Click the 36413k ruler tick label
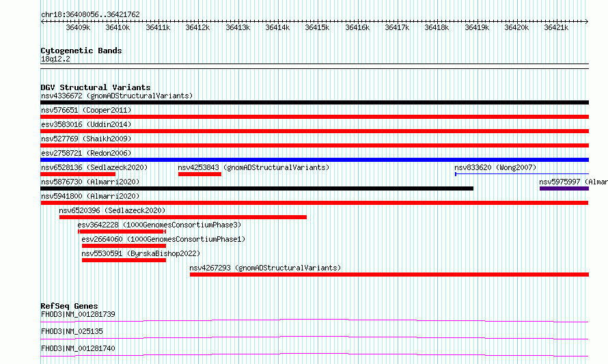 click(x=238, y=27)
